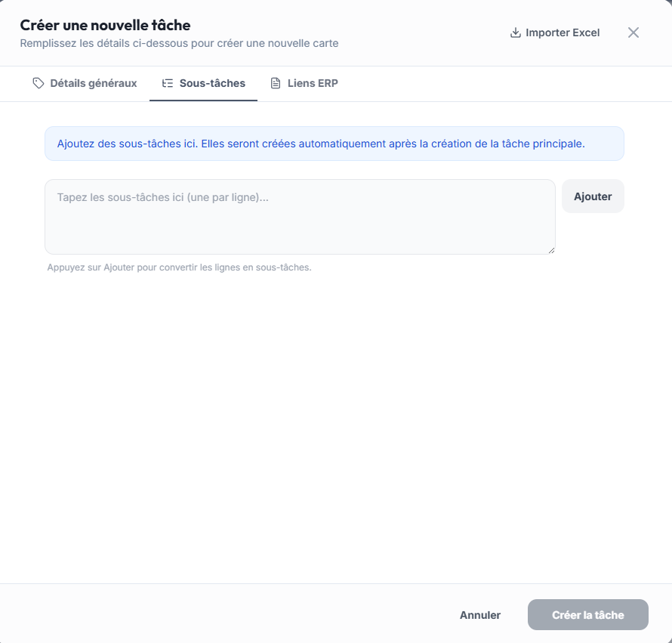Cancel with the Annuler button
Viewport: 672px width, 643px height.
[480, 615]
